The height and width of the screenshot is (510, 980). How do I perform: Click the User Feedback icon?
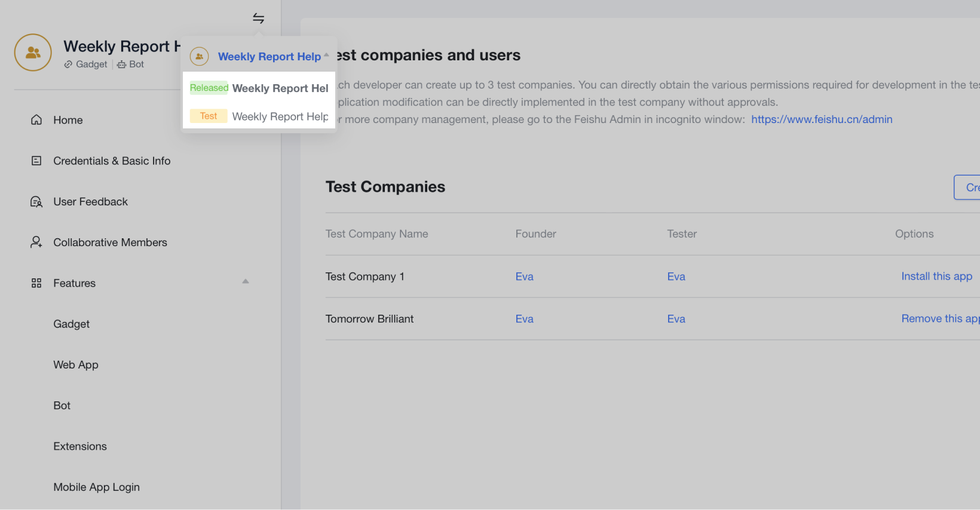click(x=36, y=202)
